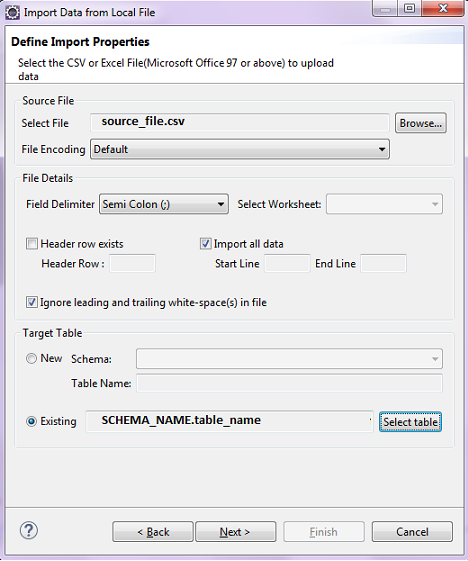Select the New target table radio button
Image resolution: width=468 pixels, height=561 pixels.
tap(31, 358)
